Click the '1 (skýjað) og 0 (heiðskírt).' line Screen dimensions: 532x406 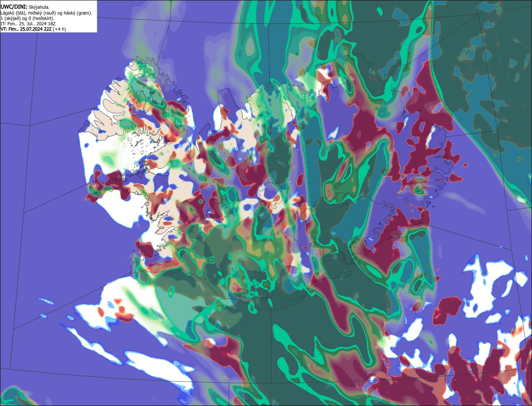point(27,18)
